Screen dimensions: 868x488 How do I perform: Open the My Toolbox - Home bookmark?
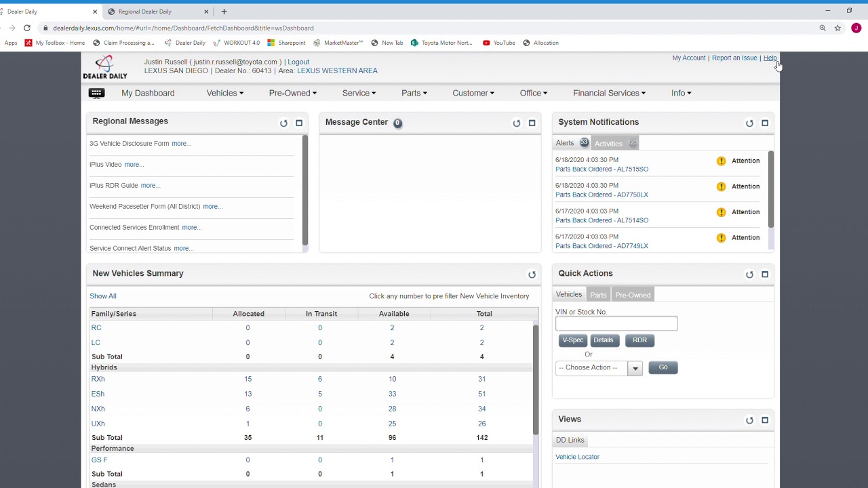coord(55,43)
